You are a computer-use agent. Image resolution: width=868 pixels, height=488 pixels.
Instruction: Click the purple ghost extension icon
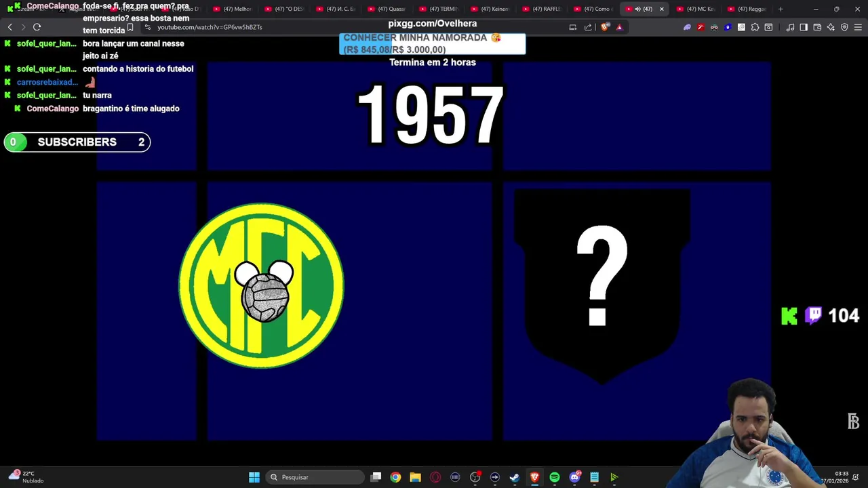[x=687, y=27]
